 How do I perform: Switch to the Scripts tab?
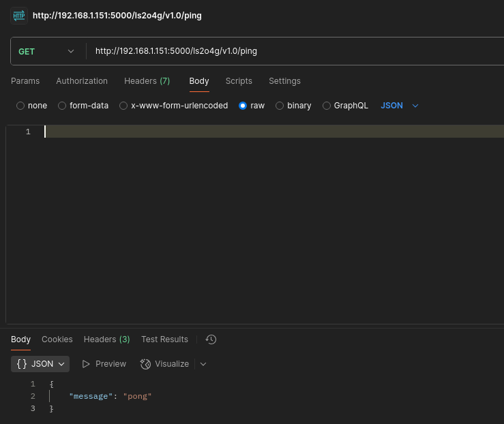(239, 81)
